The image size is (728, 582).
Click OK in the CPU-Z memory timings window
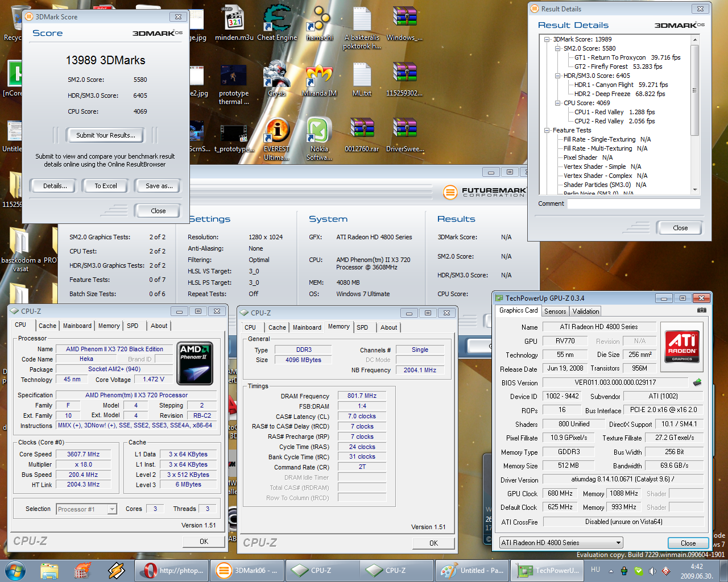pos(433,543)
